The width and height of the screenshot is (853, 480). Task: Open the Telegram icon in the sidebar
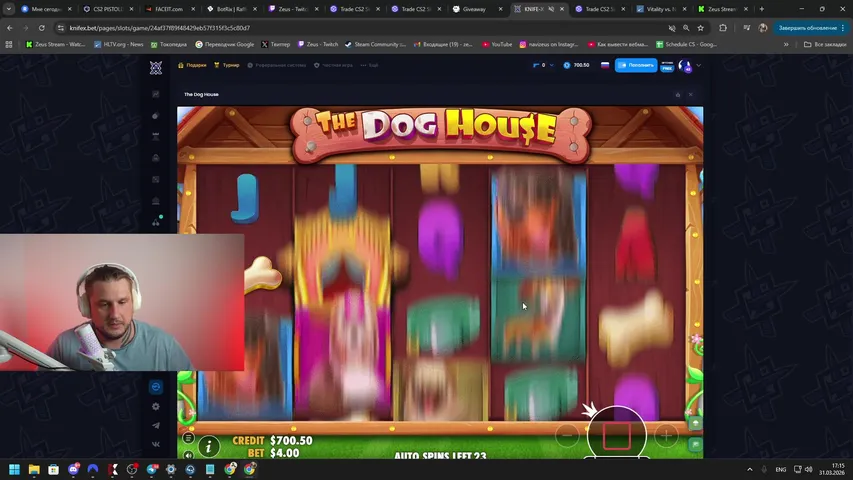coord(156,425)
